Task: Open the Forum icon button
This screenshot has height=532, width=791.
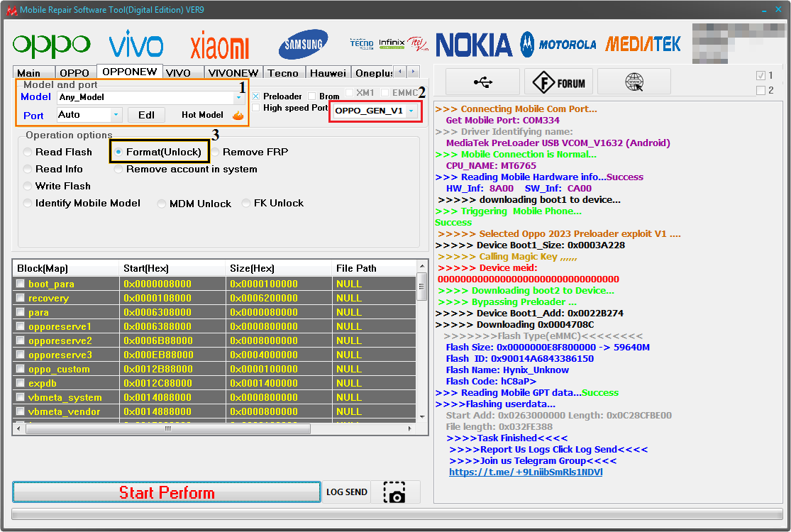Action: (558, 82)
